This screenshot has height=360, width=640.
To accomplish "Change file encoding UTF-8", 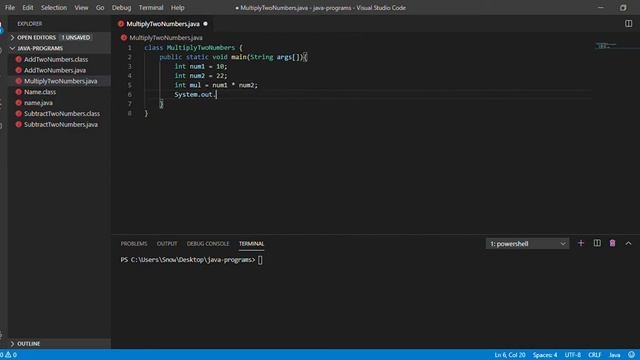I will (573, 355).
